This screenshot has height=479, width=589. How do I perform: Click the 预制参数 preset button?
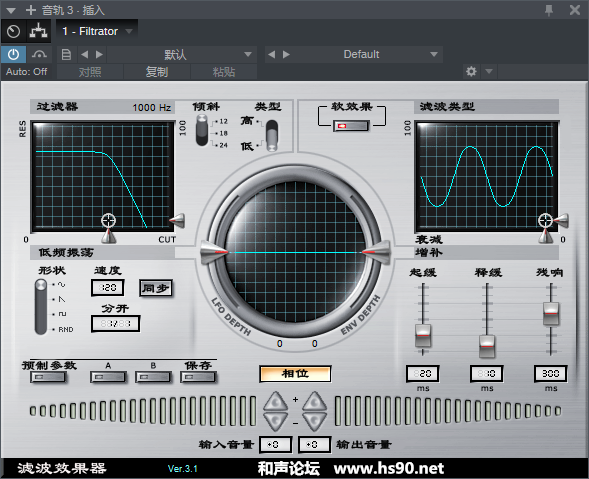48,377
